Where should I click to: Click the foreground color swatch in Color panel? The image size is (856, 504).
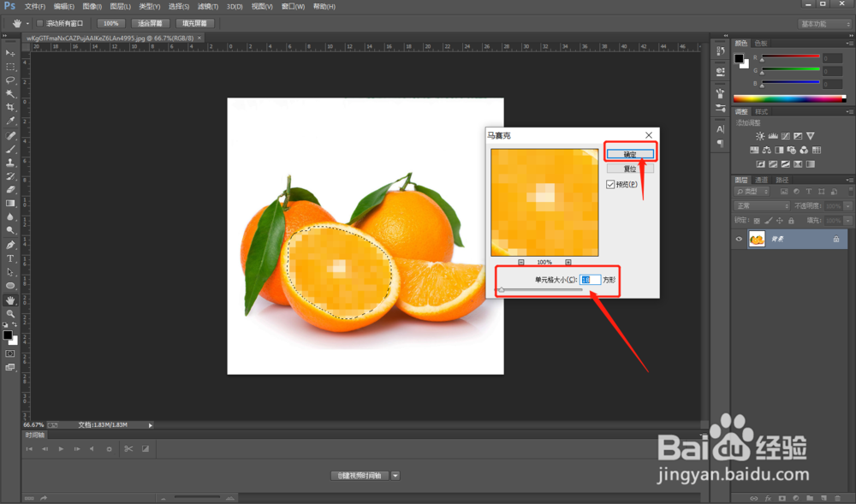(x=739, y=58)
